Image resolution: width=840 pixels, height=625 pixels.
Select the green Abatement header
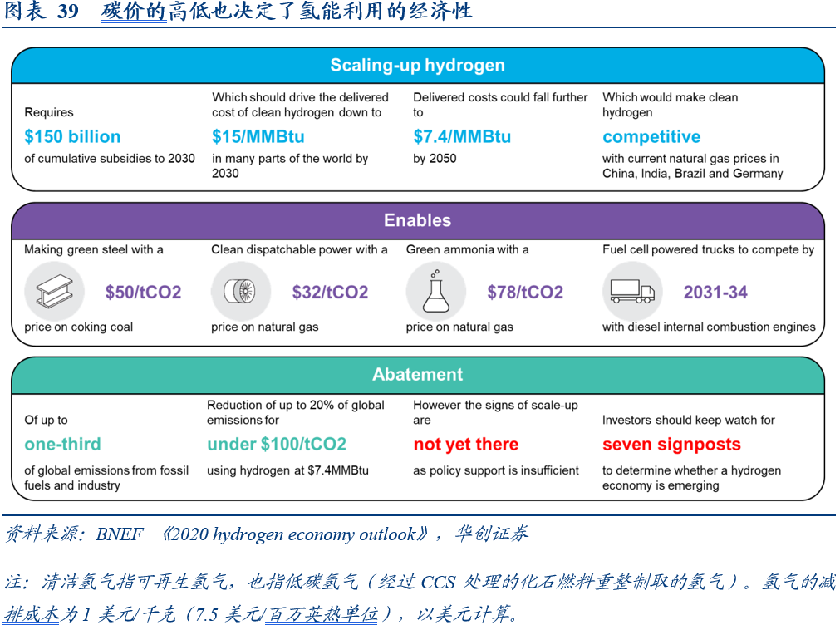click(x=417, y=375)
